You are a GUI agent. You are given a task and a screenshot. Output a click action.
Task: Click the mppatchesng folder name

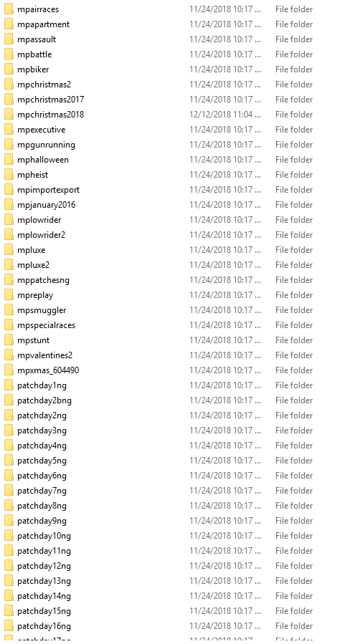43,280
